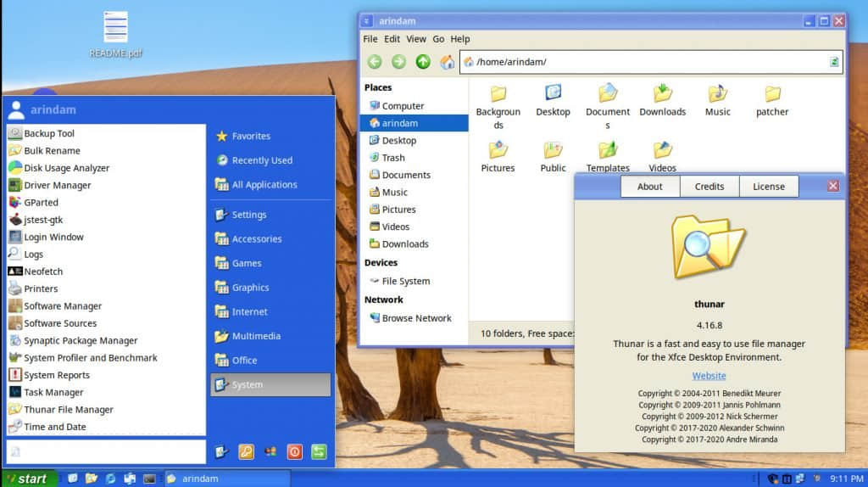868x487 pixels.
Task: Open the Multimedia category
Action: tap(270, 336)
